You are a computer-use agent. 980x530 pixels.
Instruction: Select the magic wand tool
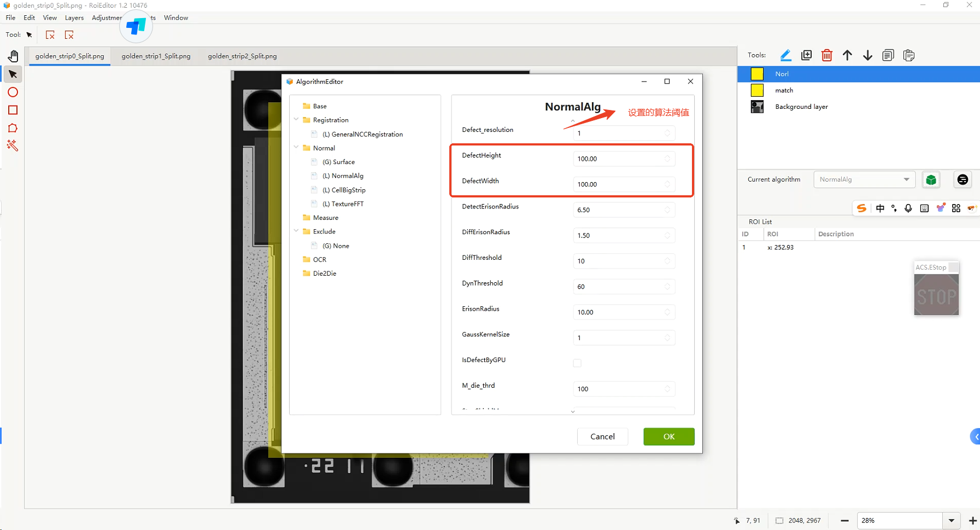pos(13,145)
